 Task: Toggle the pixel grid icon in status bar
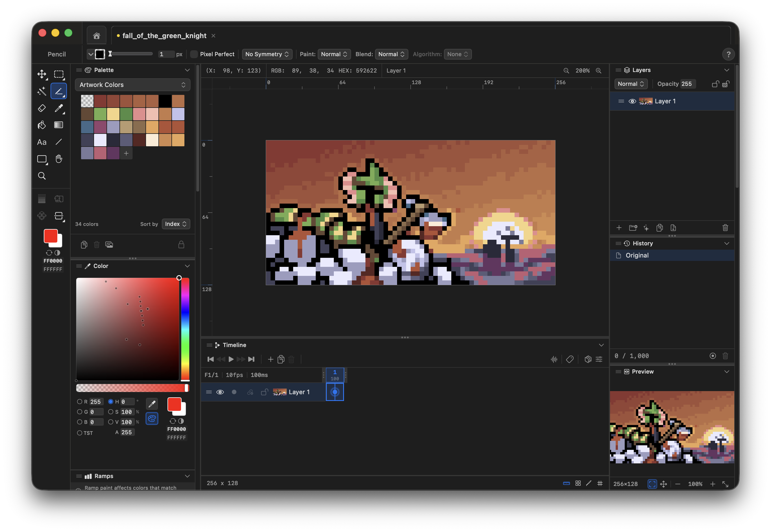pos(600,483)
